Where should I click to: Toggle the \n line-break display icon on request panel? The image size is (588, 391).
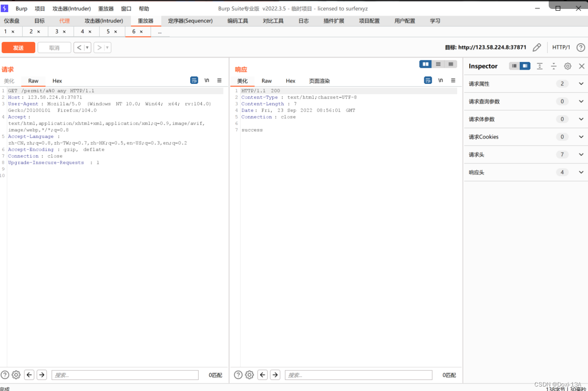[x=207, y=80]
